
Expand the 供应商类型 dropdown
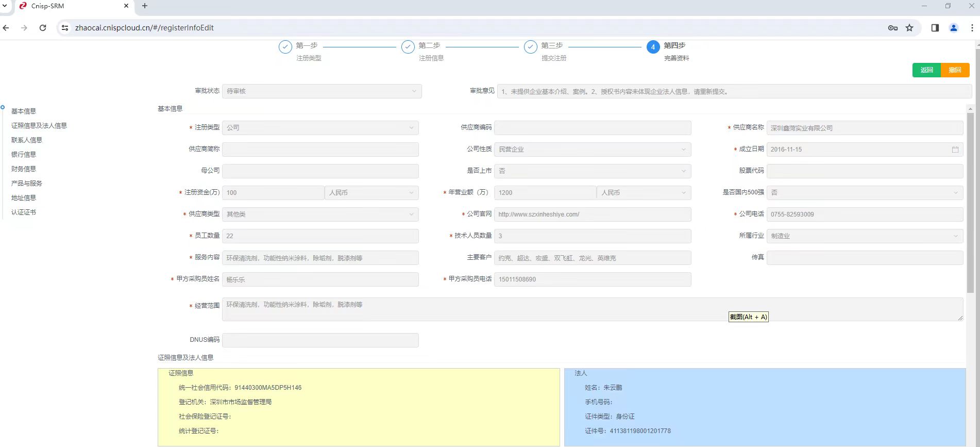point(320,214)
